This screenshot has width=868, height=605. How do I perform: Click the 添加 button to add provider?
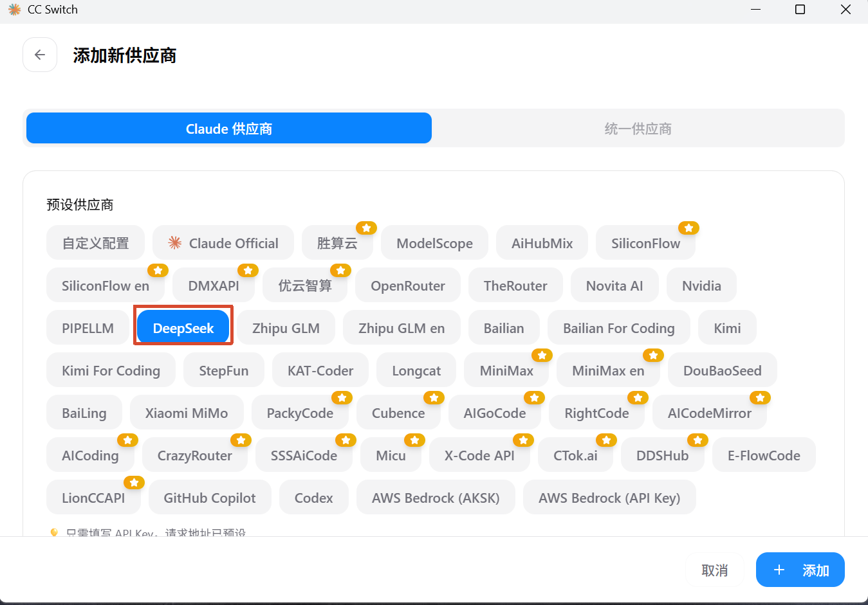pyautogui.click(x=800, y=570)
